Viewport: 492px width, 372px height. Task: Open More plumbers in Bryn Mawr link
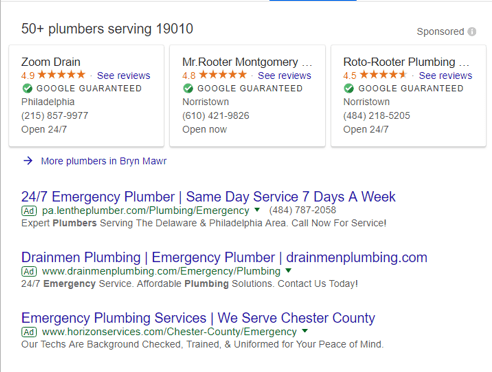pyautogui.click(x=104, y=161)
